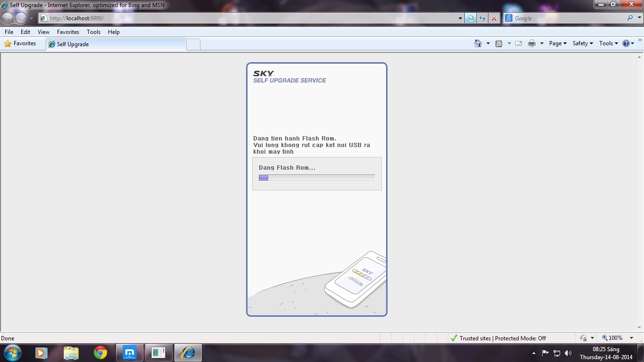
Task: Click the Show desktop button
Action: click(640, 353)
